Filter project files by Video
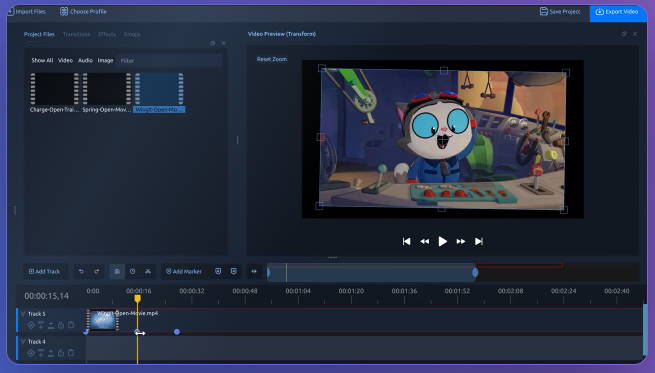 [x=66, y=61]
